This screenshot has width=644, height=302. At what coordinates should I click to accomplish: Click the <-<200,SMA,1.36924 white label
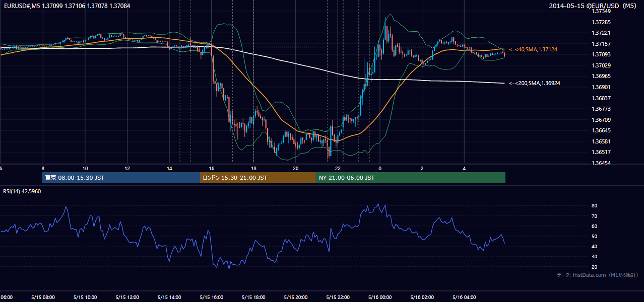(535, 83)
